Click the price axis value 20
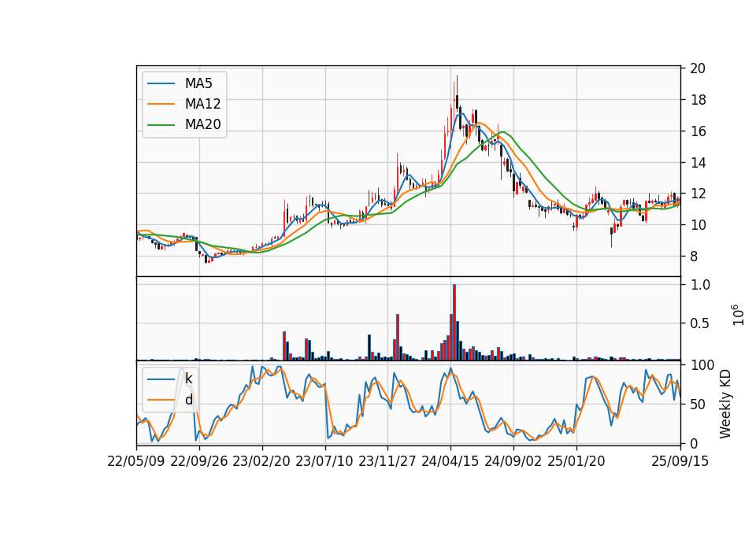756x543 pixels. (x=698, y=68)
